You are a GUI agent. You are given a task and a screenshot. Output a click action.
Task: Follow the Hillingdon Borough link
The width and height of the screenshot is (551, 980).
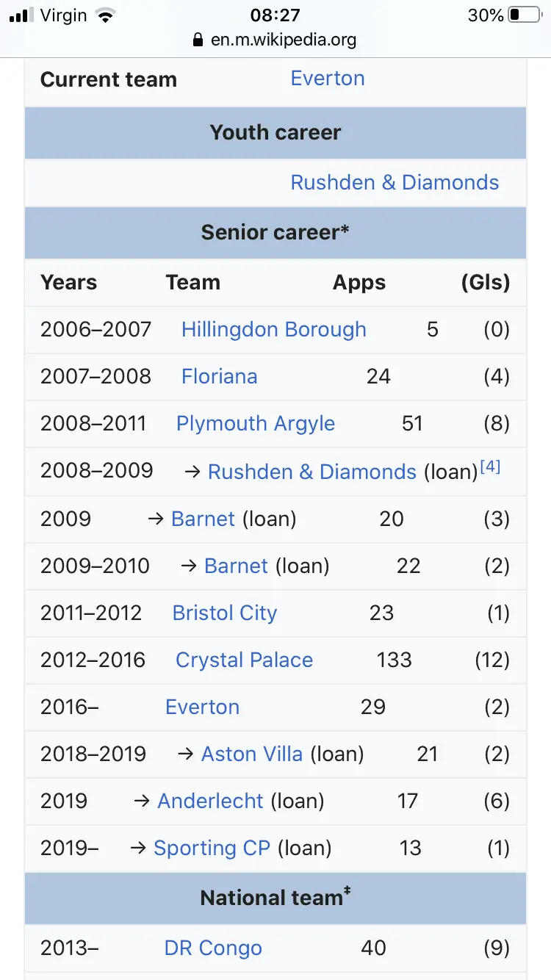click(273, 330)
